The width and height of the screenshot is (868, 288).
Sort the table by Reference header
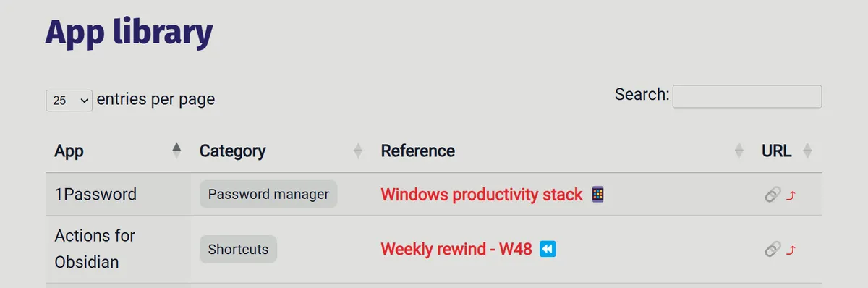pyautogui.click(x=417, y=151)
